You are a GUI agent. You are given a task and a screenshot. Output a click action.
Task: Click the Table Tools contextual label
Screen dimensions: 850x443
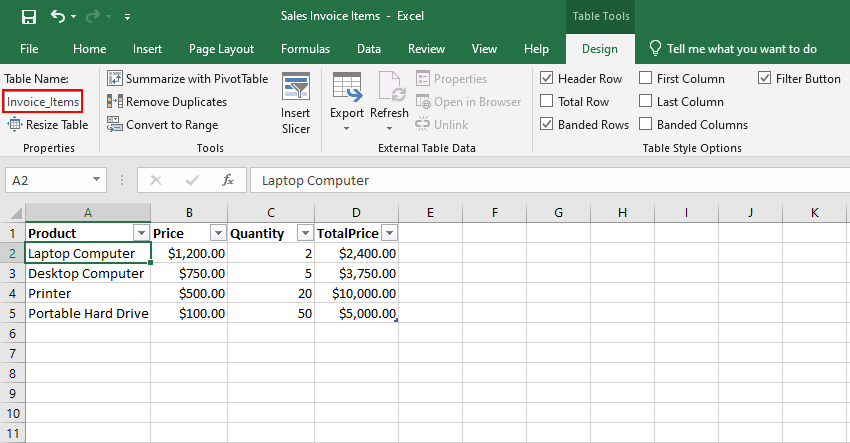coord(601,16)
